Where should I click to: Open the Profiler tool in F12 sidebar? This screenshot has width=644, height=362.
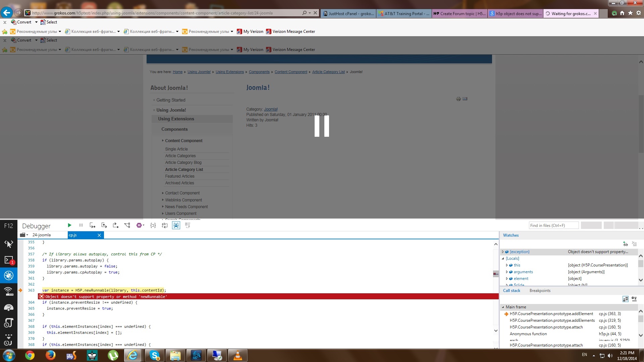point(9,323)
